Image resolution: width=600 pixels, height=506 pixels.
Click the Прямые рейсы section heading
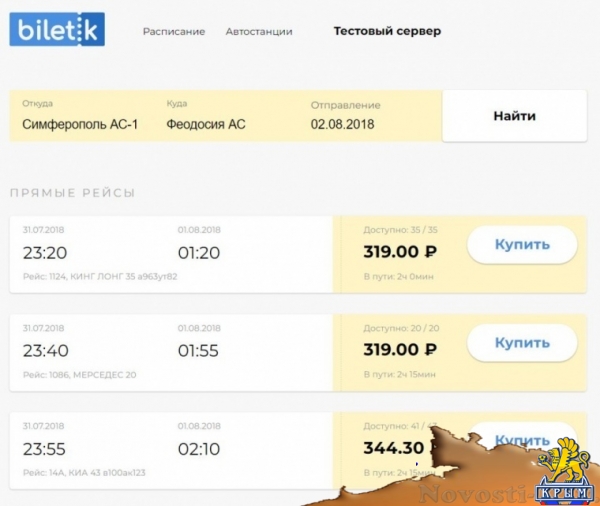click(72, 193)
